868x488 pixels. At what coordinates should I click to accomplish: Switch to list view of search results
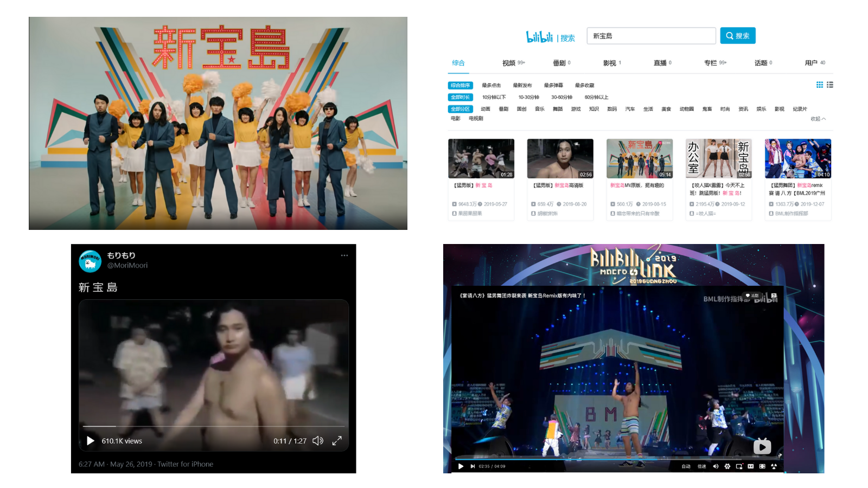[x=830, y=85]
